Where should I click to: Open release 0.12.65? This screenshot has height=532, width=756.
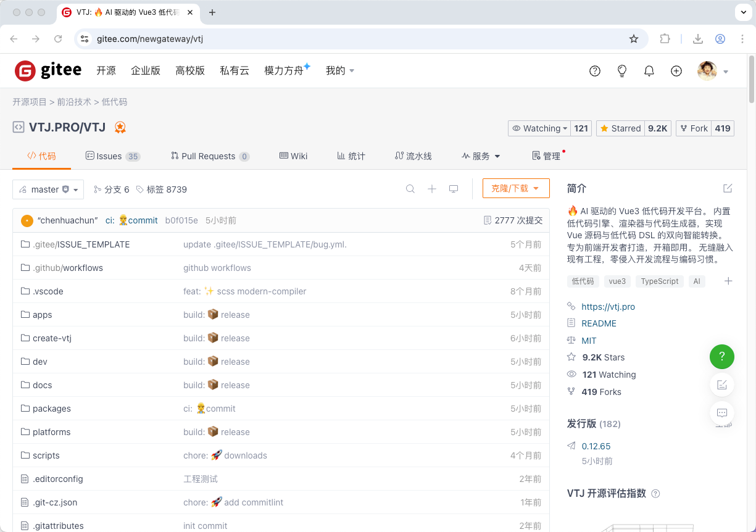pos(596,446)
